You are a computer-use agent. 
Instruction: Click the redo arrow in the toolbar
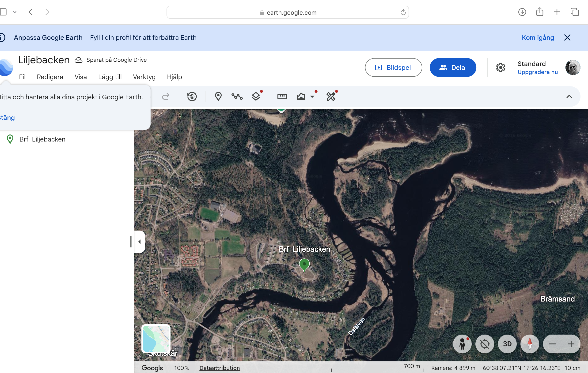click(x=166, y=97)
